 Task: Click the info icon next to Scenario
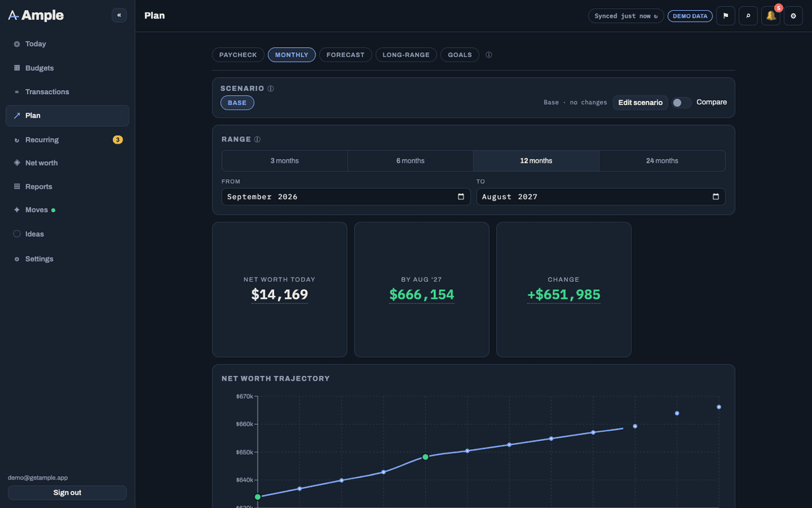[x=271, y=89]
